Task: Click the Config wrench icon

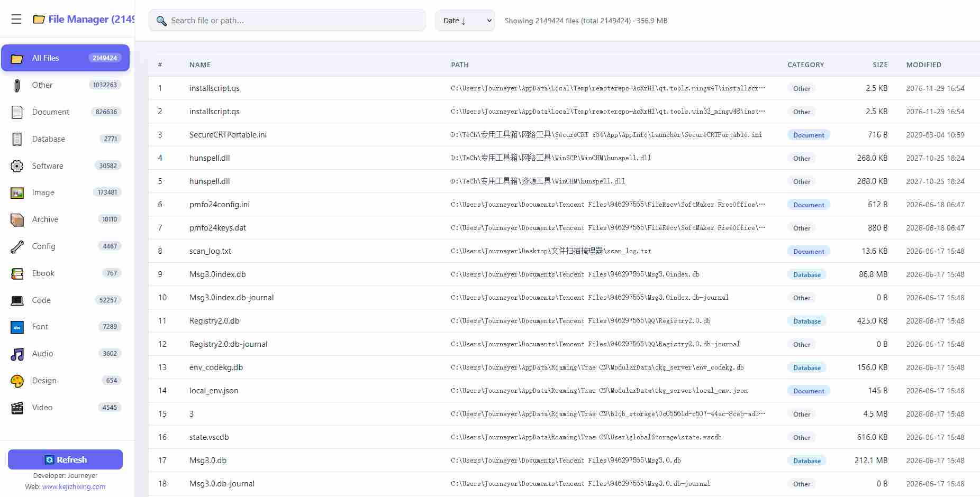Action: (17, 246)
